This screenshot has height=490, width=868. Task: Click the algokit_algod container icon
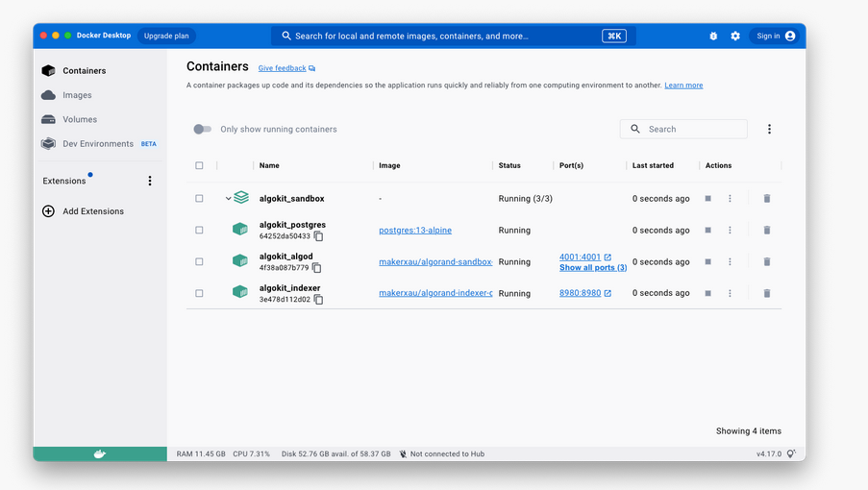(239, 260)
